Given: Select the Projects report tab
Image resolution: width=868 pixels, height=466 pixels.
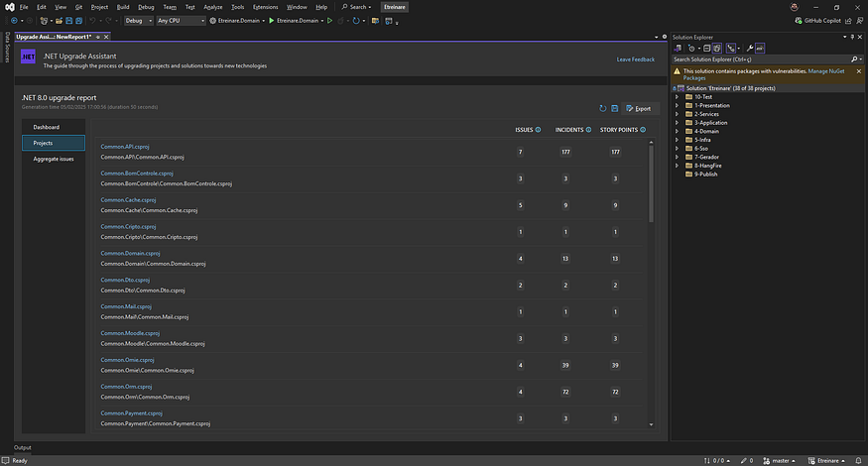Looking at the screenshot, I should click(54, 143).
